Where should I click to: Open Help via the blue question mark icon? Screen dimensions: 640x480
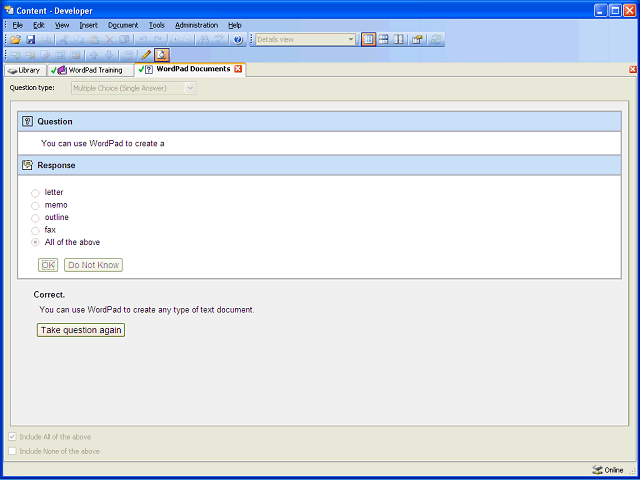[238, 40]
